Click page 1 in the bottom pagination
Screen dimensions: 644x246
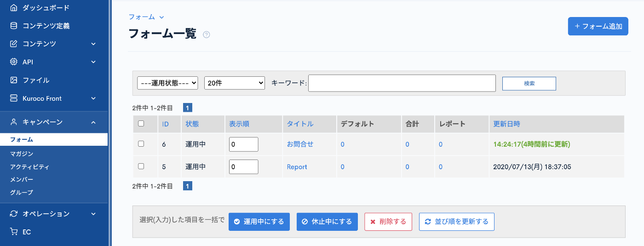pos(188,186)
